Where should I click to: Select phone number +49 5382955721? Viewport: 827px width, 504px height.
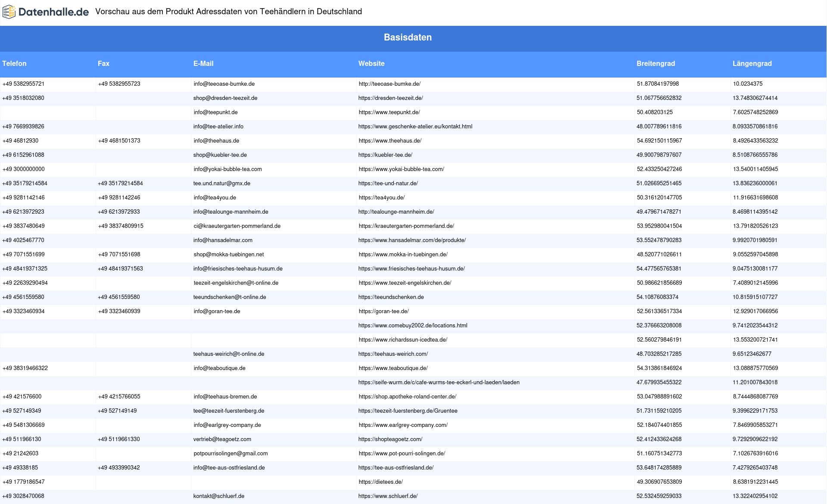pyautogui.click(x=23, y=84)
